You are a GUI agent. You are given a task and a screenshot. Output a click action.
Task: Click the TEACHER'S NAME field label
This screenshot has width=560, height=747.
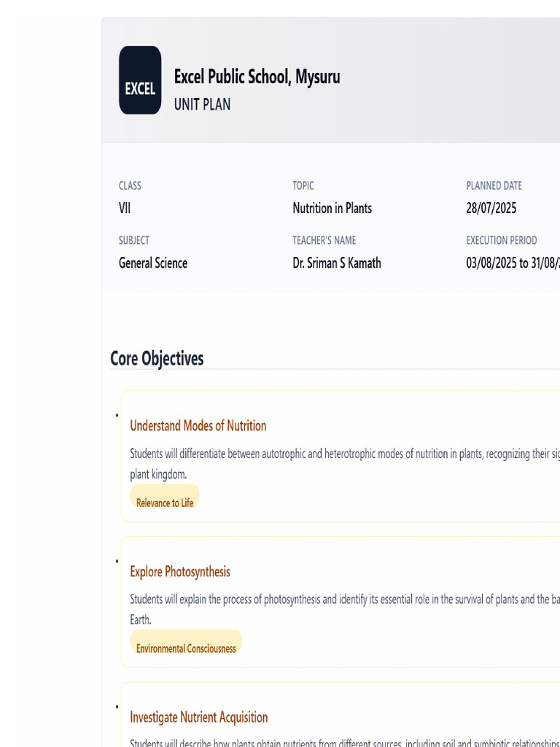[324, 240]
